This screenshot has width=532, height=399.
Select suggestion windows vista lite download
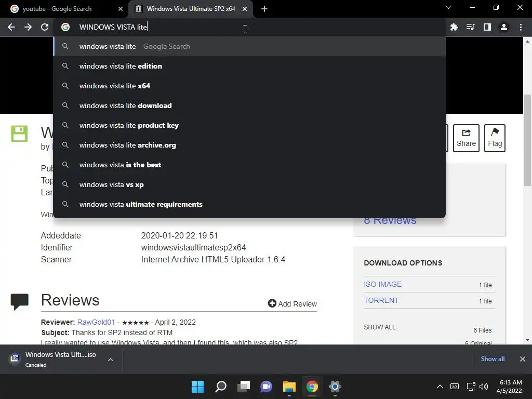click(x=249, y=105)
